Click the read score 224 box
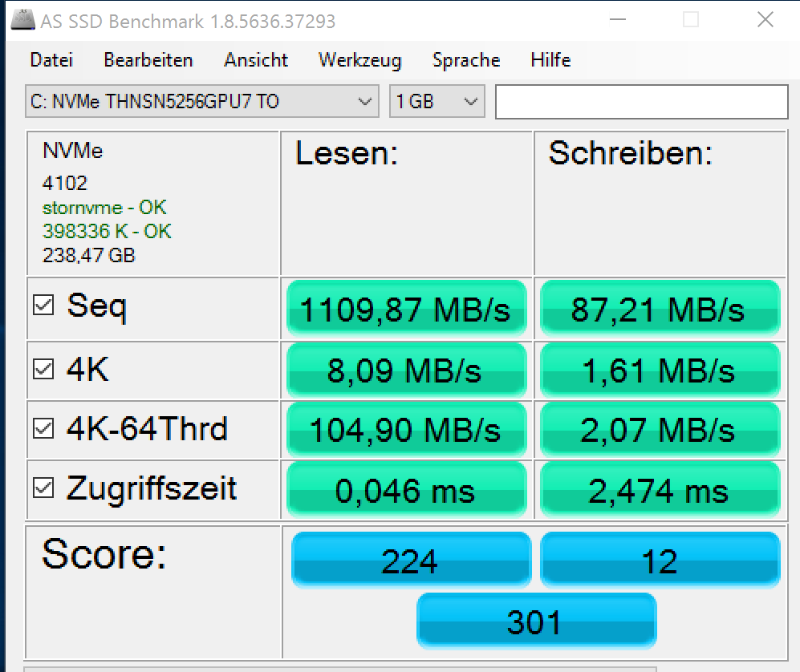Image resolution: width=800 pixels, height=672 pixels. coord(410,560)
